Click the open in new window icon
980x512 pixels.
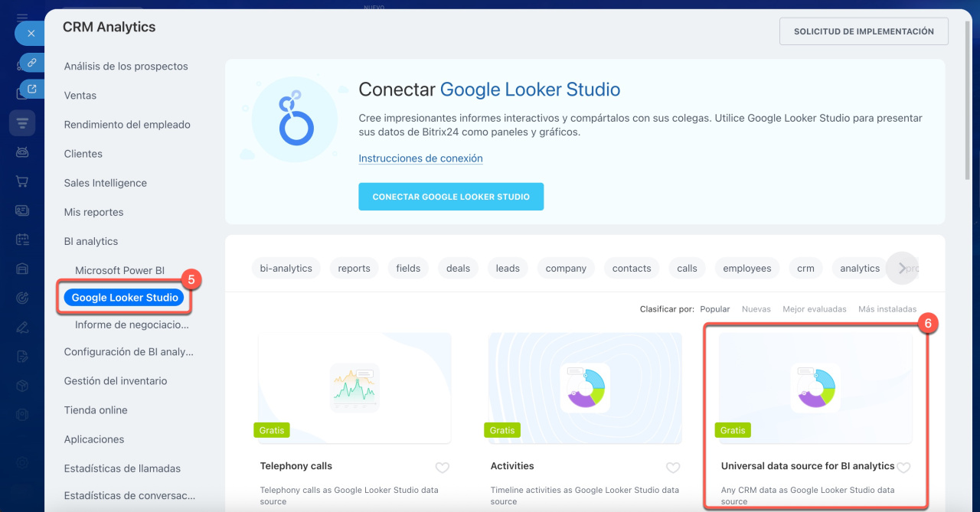click(x=32, y=89)
